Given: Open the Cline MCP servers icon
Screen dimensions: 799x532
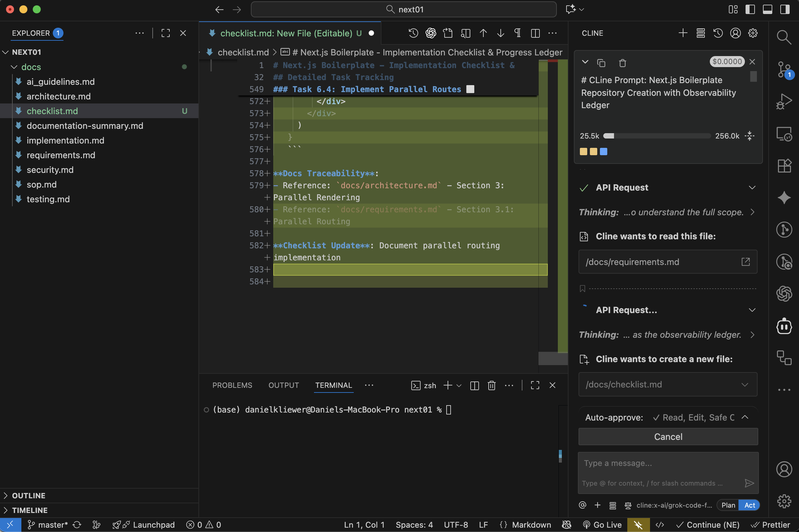Looking at the screenshot, I should 700,33.
